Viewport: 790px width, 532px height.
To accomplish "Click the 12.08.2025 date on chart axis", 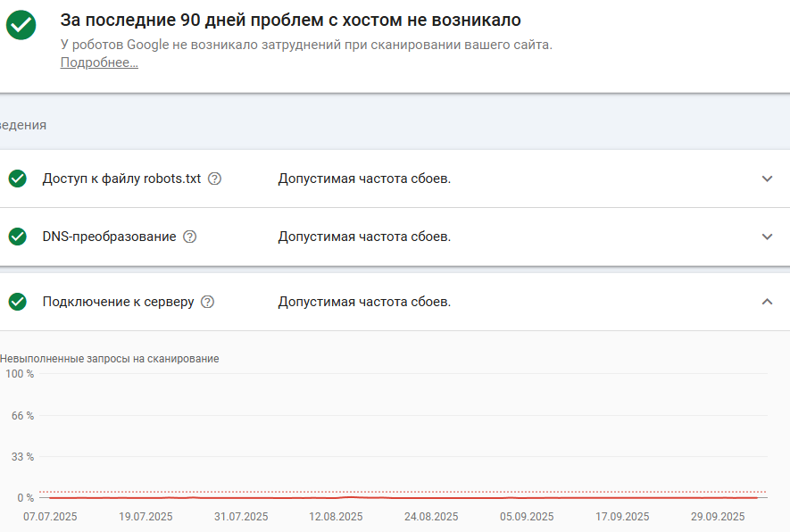I will pyautogui.click(x=336, y=517).
